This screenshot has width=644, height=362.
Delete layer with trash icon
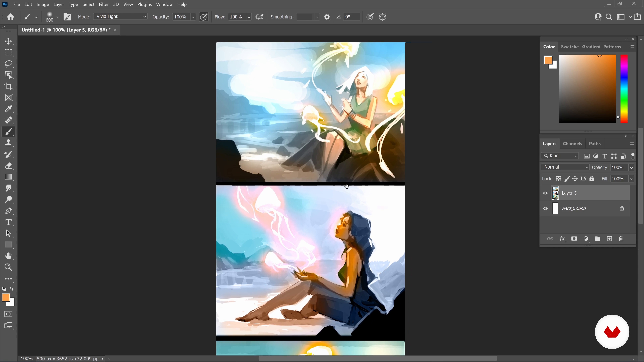pyautogui.click(x=621, y=239)
